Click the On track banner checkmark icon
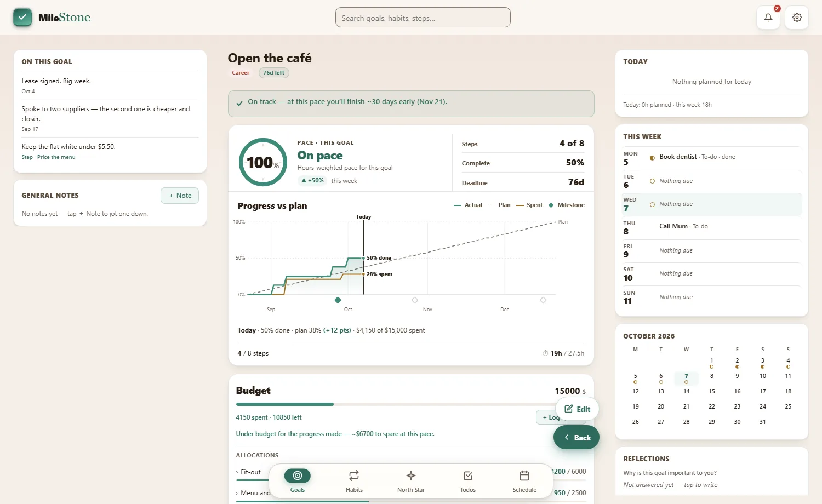The image size is (822, 504). [239, 103]
